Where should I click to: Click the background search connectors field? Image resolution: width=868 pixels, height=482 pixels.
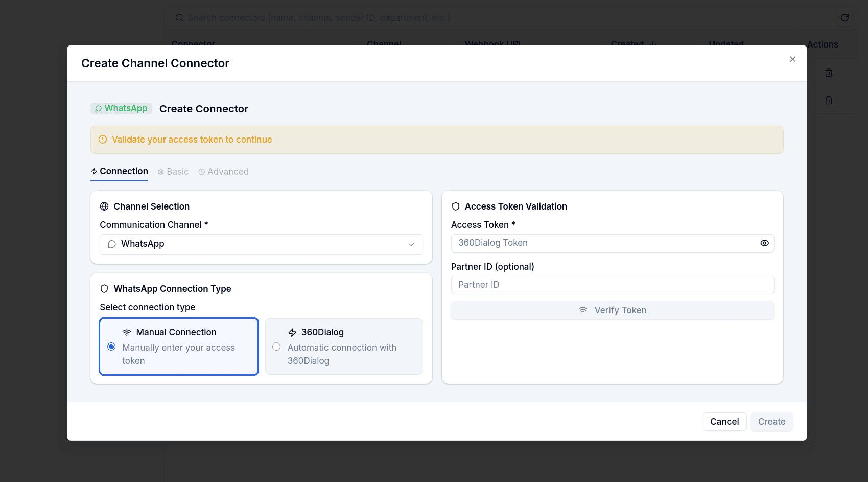click(501, 18)
